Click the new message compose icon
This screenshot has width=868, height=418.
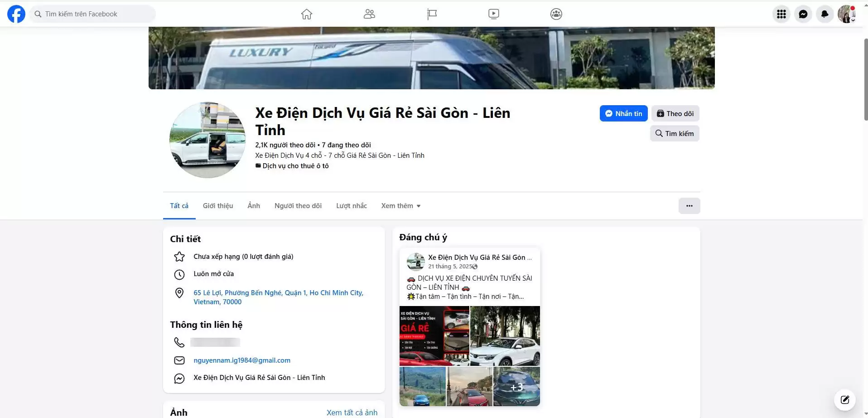[844, 399]
